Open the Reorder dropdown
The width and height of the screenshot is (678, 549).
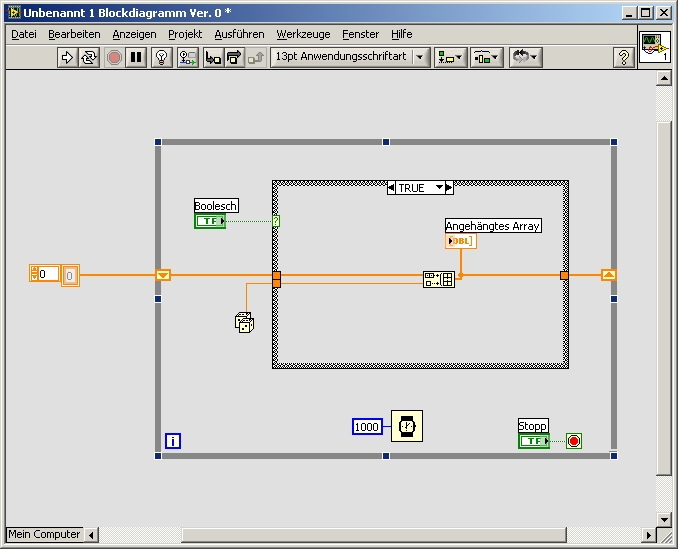525,57
